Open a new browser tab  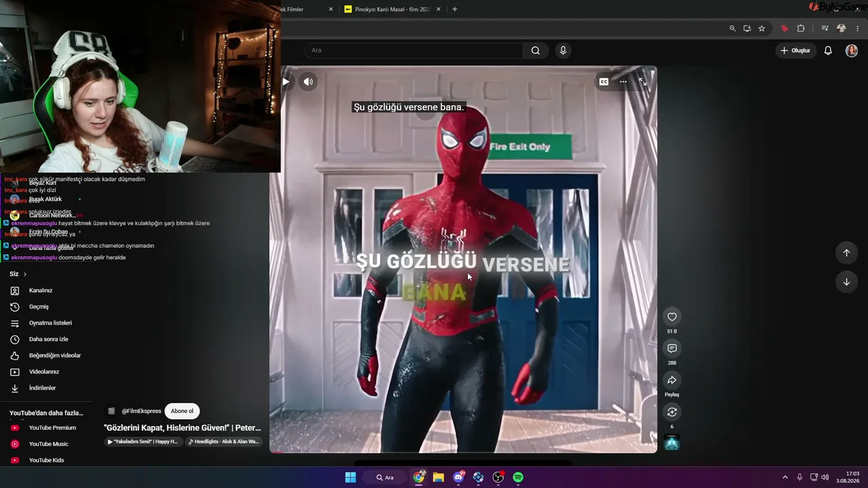tap(454, 9)
